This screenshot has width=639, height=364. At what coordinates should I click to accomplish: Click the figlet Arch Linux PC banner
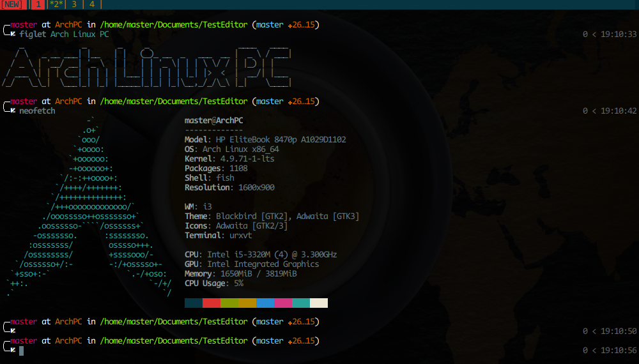tap(147, 67)
